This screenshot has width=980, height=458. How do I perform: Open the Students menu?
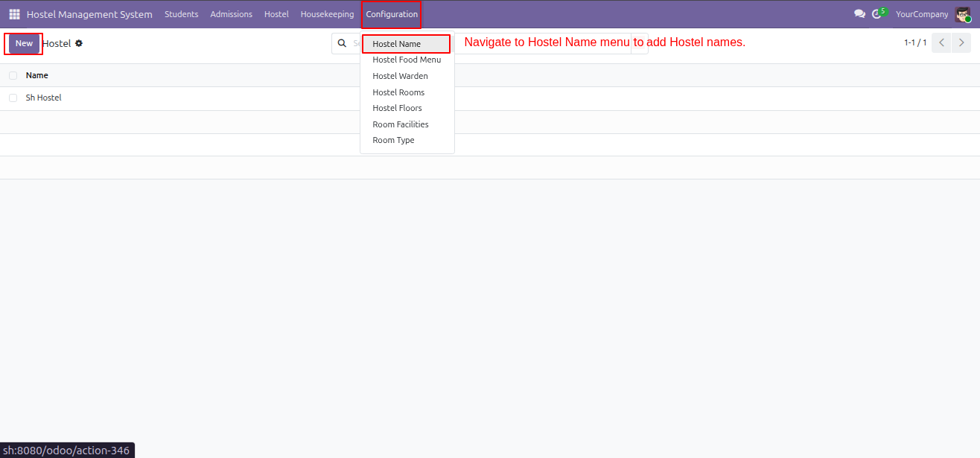[182, 14]
